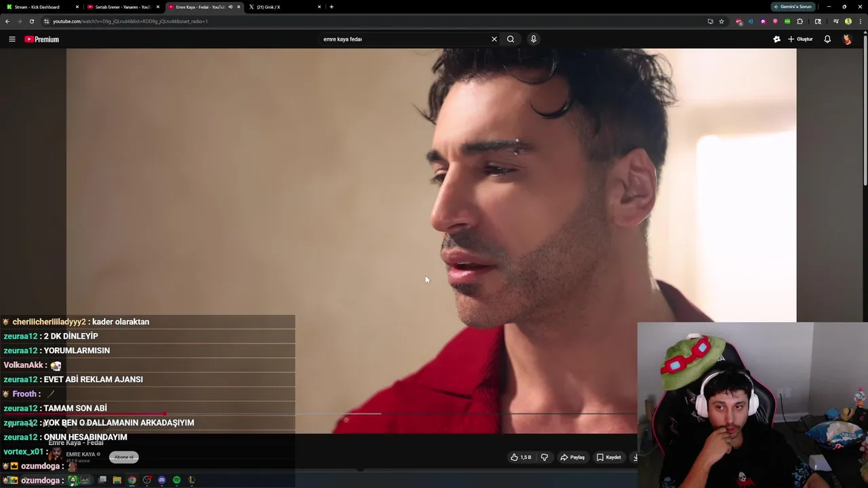
Task: Share the video via Paylaş
Action: (x=572, y=457)
